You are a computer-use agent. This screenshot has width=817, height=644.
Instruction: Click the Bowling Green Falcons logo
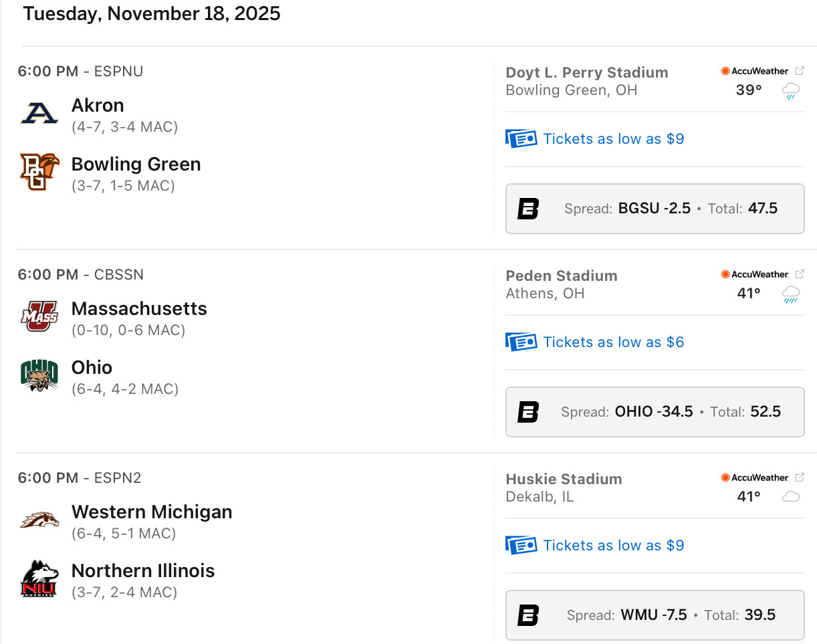(x=39, y=172)
